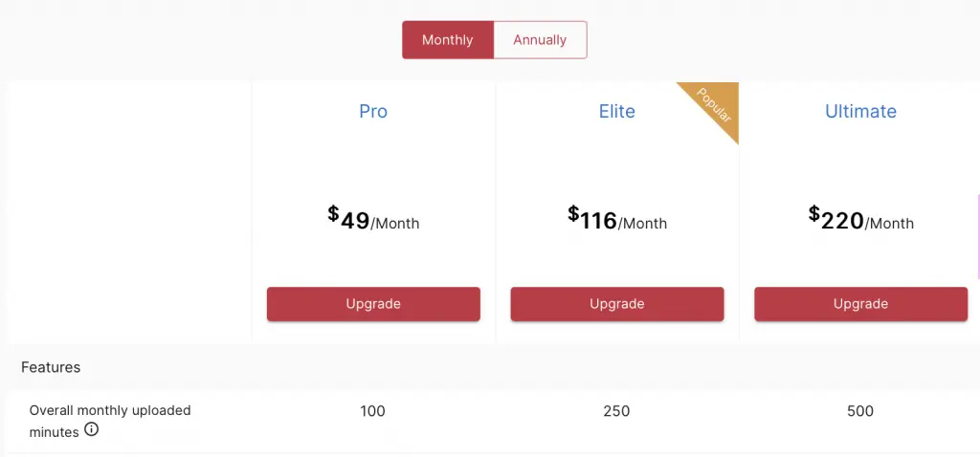The height and width of the screenshot is (457, 980).
Task: Click the 500 minutes value for Ultimate
Action: (x=860, y=411)
